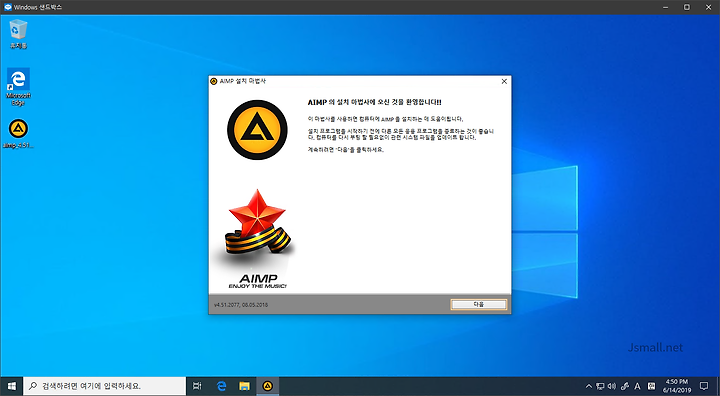The image size is (720, 396).
Task: Activate the AIMP installer taskbar button
Action: (268, 386)
